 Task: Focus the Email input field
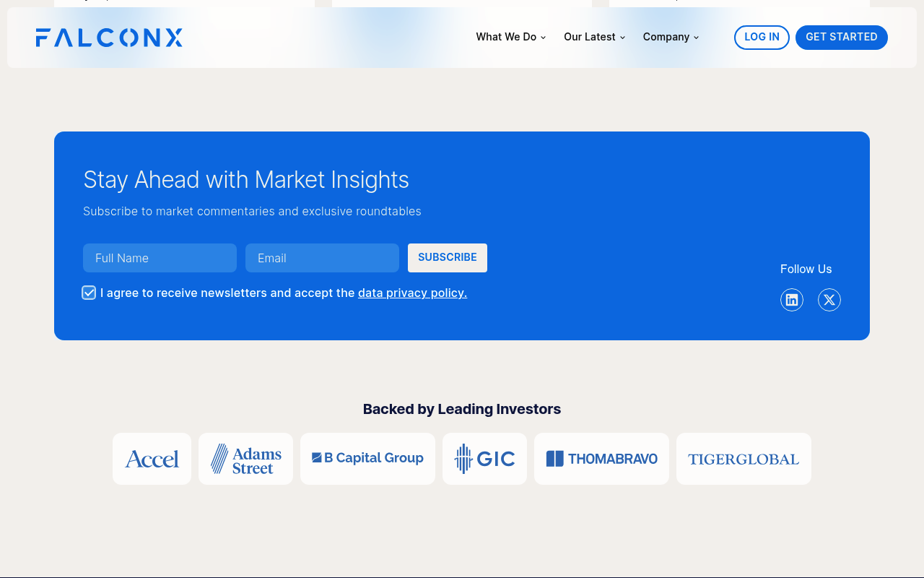point(322,258)
